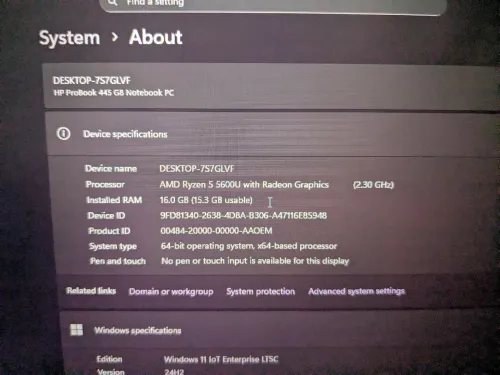Select No pen or touch input text
This screenshot has height=375, width=500.
click(x=255, y=261)
